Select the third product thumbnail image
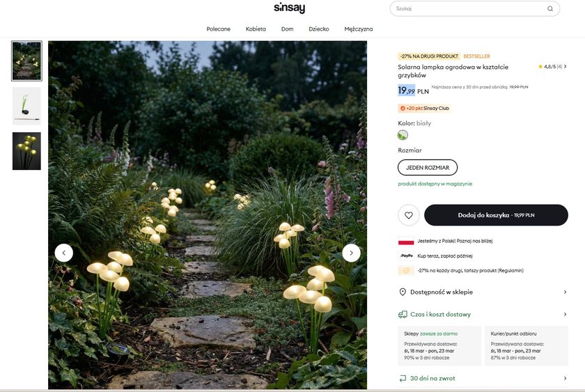Screen dimensions: 585x392 [26, 151]
